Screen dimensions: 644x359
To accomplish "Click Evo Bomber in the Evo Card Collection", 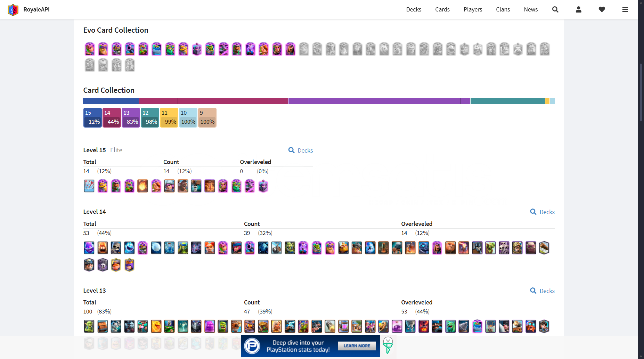I will 116,49.
